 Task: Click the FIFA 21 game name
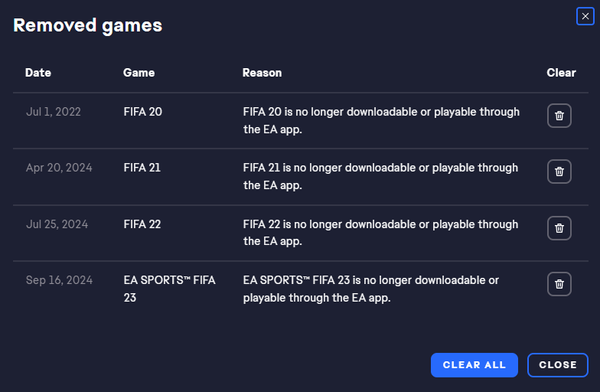click(142, 168)
